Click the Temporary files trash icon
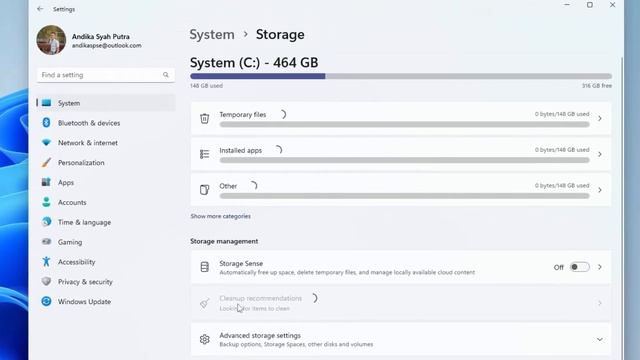 (204, 118)
